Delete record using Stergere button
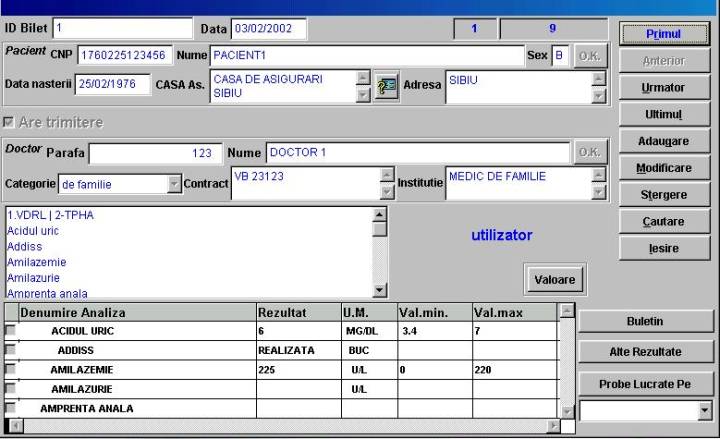720x439 pixels. [x=663, y=194]
